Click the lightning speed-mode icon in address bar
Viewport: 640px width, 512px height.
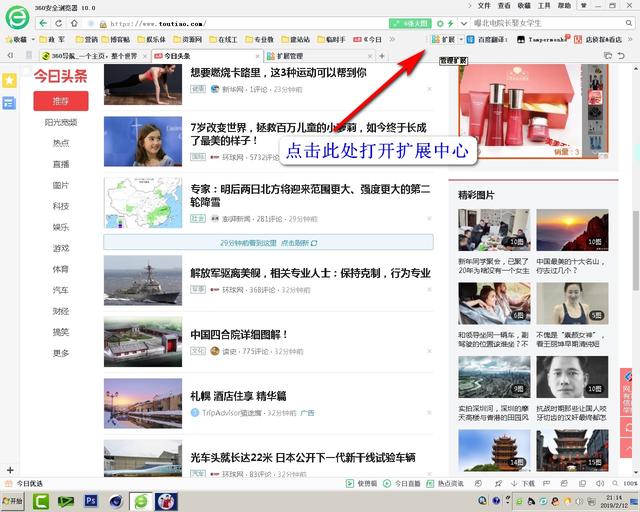point(451,24)
